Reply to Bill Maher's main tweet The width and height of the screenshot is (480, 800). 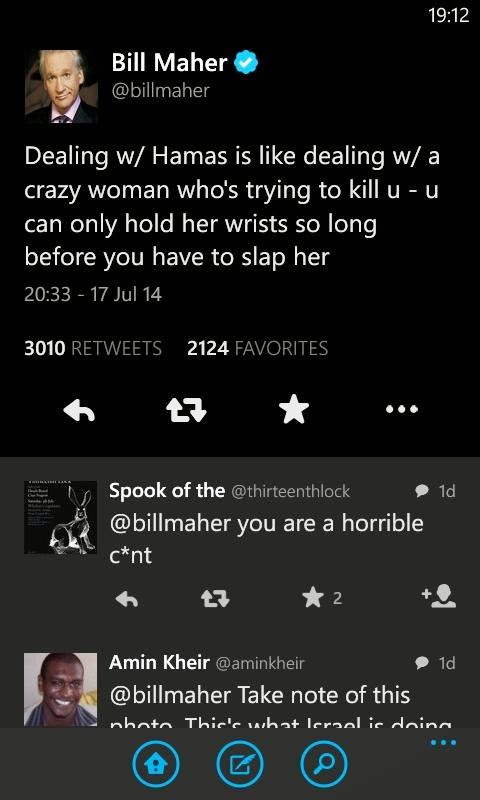pos(79,410)
